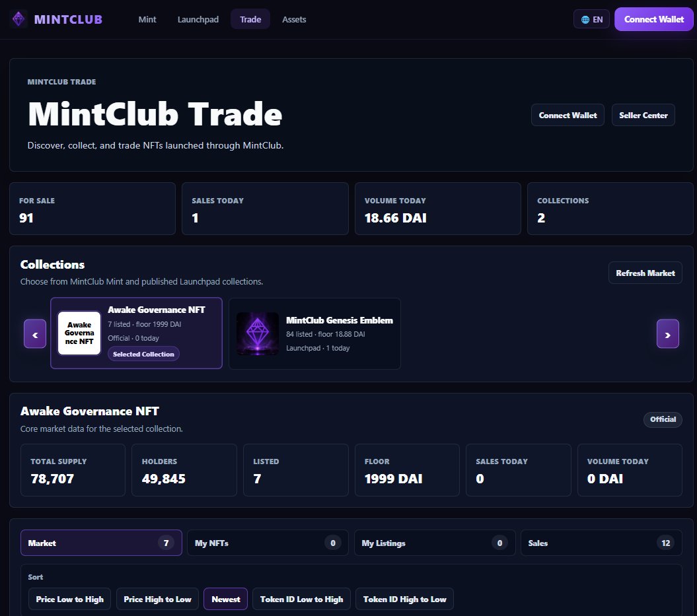Screen dimensions: 697x616
Task: Click the '84 listed · floor 18.88 DAI' text
Action: [x=326, y=334]
